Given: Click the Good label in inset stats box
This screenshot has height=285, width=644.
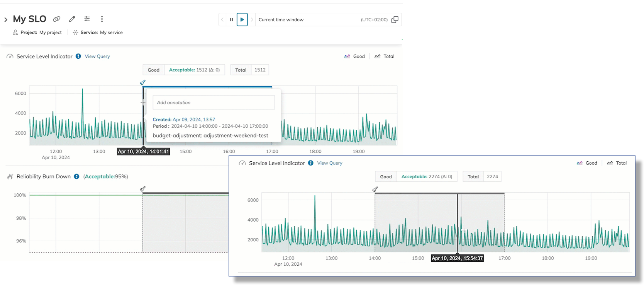Looking at the screenshot, I should [386, 177].
